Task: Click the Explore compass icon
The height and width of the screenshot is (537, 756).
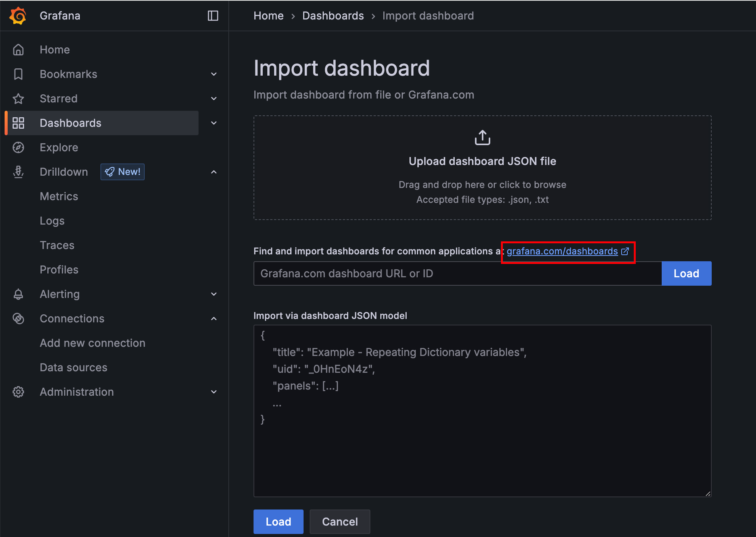Action: (18, 147)
